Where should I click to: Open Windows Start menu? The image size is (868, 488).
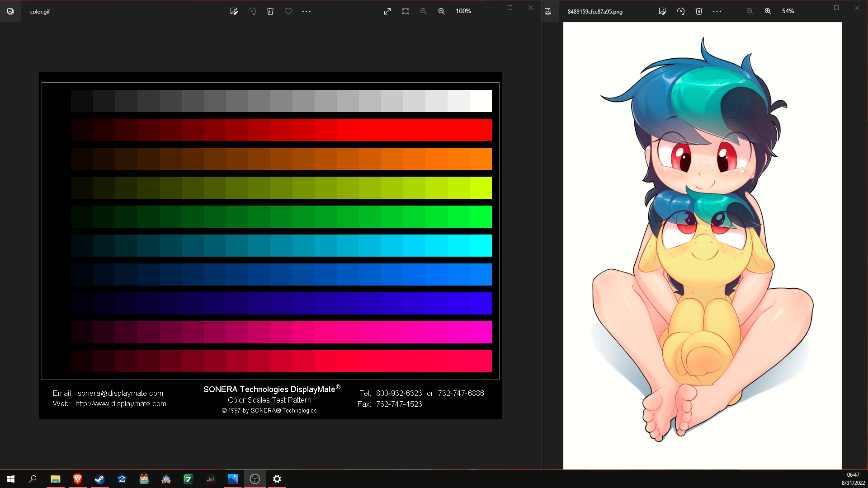coord(11,479)
